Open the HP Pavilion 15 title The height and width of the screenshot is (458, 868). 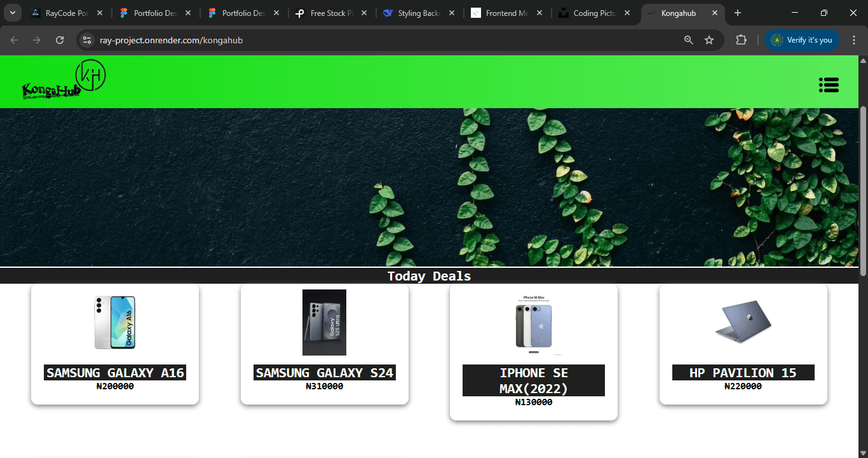pos(743,373)
